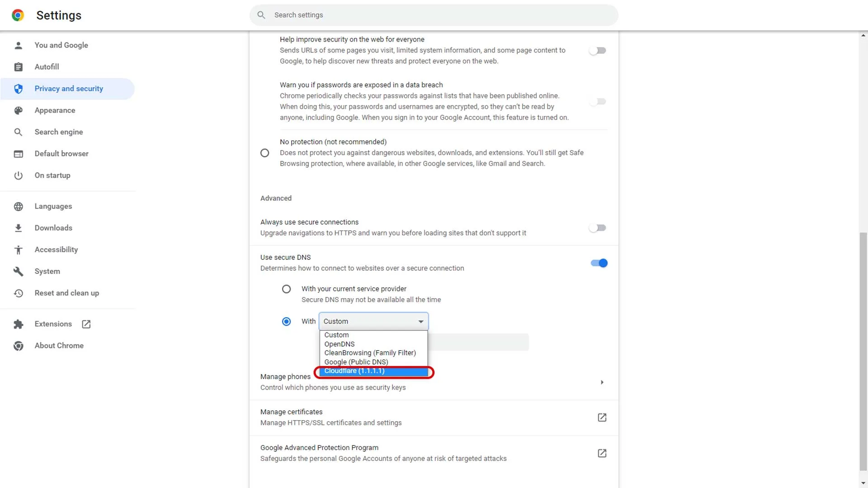Click the Chrome logo icon
Image resolution: width=868 pixels, height=488 pixels.
pos(18,15)
